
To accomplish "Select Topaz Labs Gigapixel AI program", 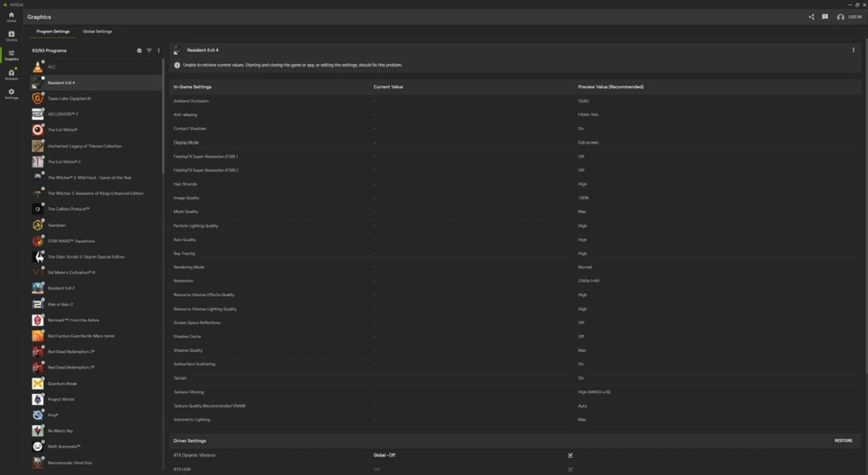I will pyautogui.click(x=96, y=99).
